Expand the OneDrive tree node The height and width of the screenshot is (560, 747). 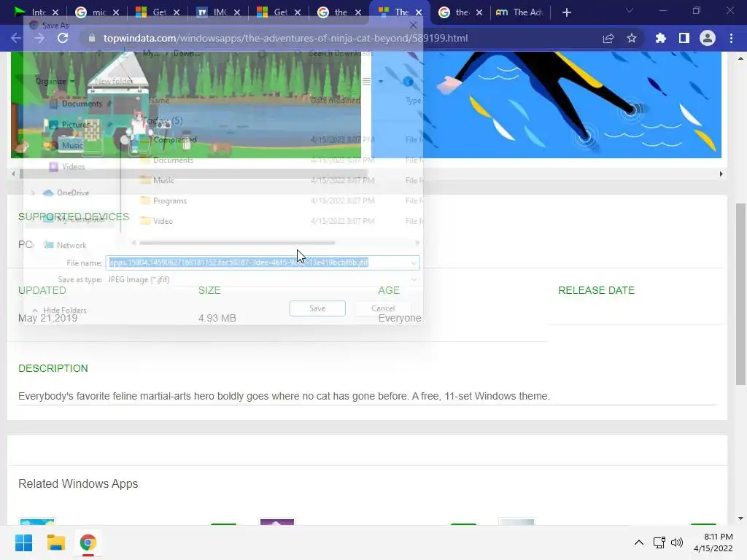(33, 192)
